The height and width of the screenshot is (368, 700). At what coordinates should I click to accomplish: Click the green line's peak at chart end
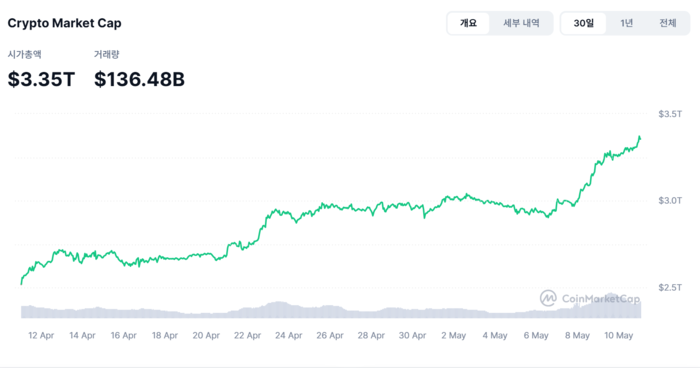point(640,137)
